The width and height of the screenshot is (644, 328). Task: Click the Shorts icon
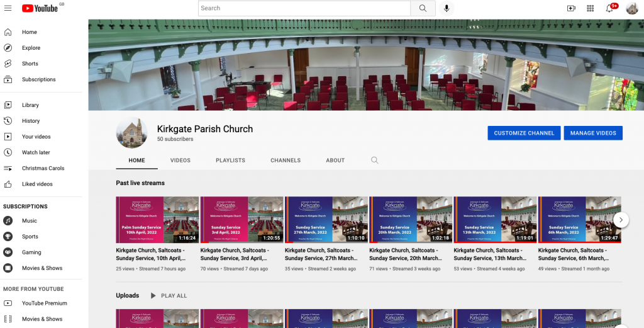(x=8, y=64)
